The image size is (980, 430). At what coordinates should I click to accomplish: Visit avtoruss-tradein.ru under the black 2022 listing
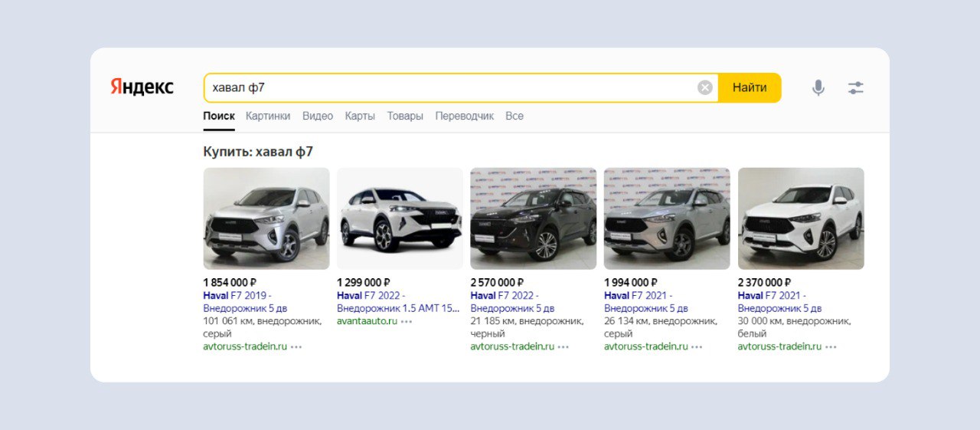click(x=512, y=346)
